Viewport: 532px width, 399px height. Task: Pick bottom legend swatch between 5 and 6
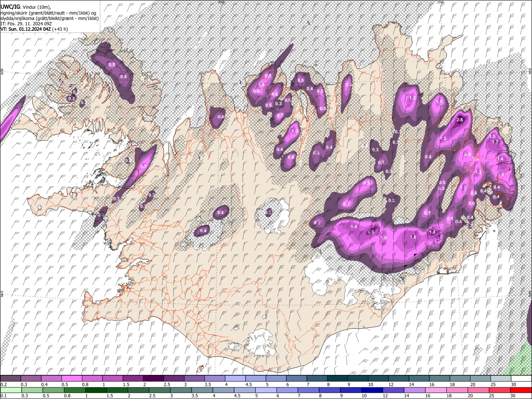point(266,390)
